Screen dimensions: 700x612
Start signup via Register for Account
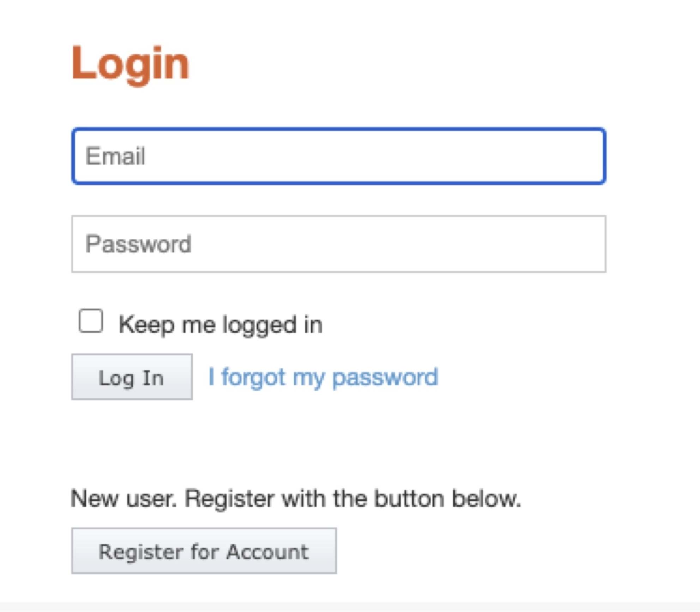[x=204, y=551]
